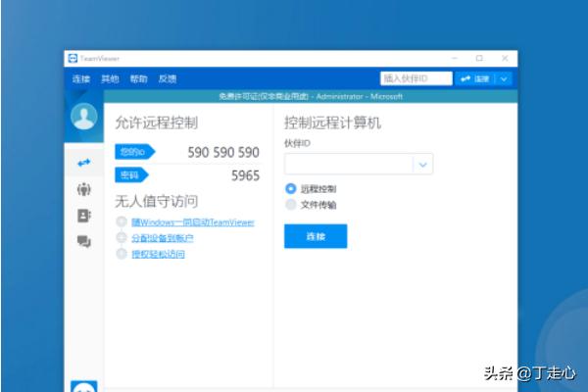Toggle the 授权轻松访问 status circle
The image size is (588, 392).
click(122, 254)
